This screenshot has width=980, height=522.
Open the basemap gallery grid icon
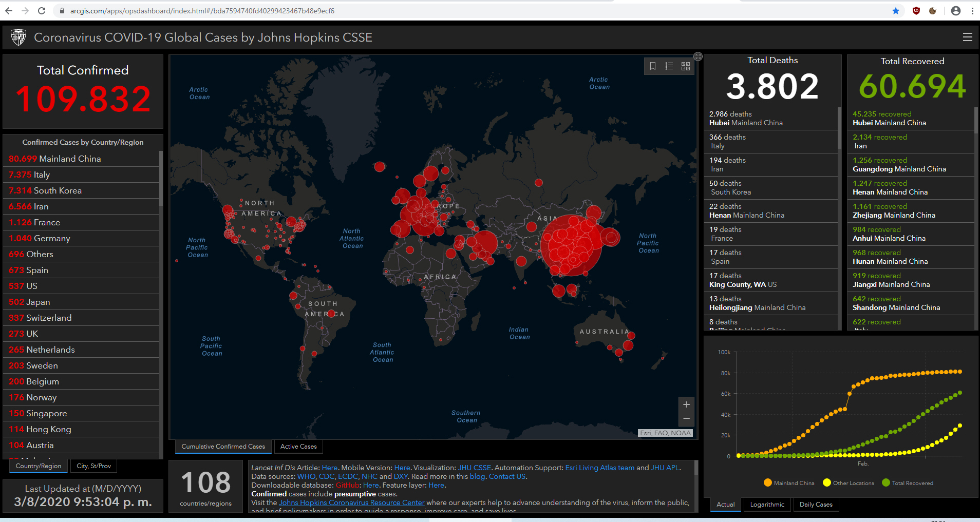pyautogui.click(x=686, y=66)
